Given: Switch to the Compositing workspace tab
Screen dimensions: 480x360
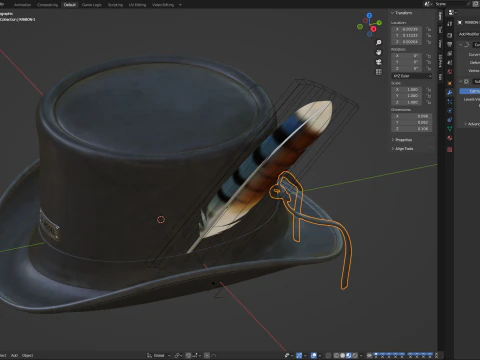Looking at the screenshot, I should coord(47,5).
